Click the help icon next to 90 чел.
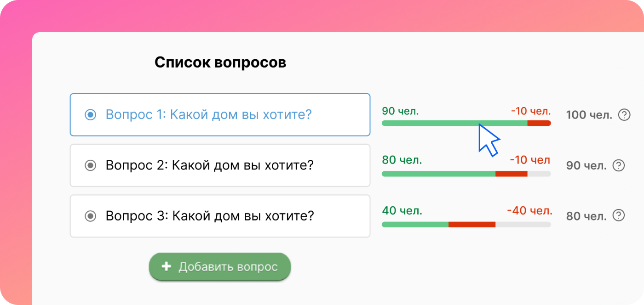 coord(619,165)
